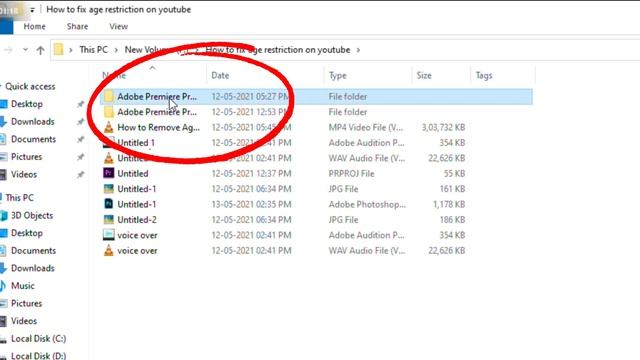Image resolution: width=640 pixels, height=360 pixels.
Task: Click the VLC icon of How to Remove Ag...
Action: [x=109, y=127]
